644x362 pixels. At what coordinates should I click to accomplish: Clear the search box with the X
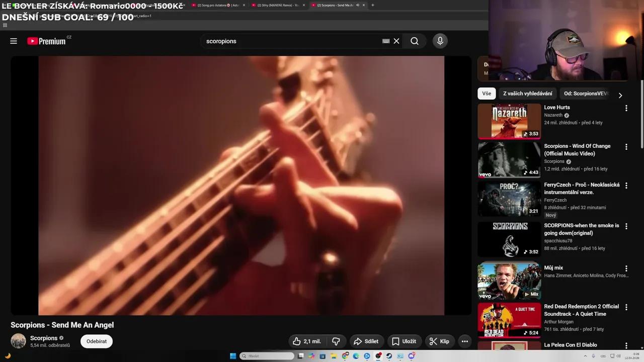pyautogui.click(x=396, y=41)
